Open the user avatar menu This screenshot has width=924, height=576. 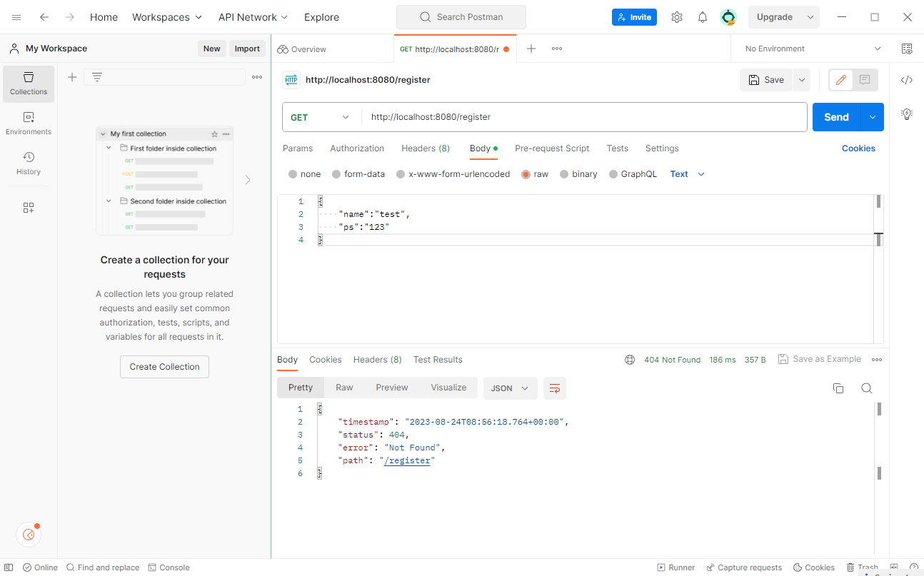728,17
